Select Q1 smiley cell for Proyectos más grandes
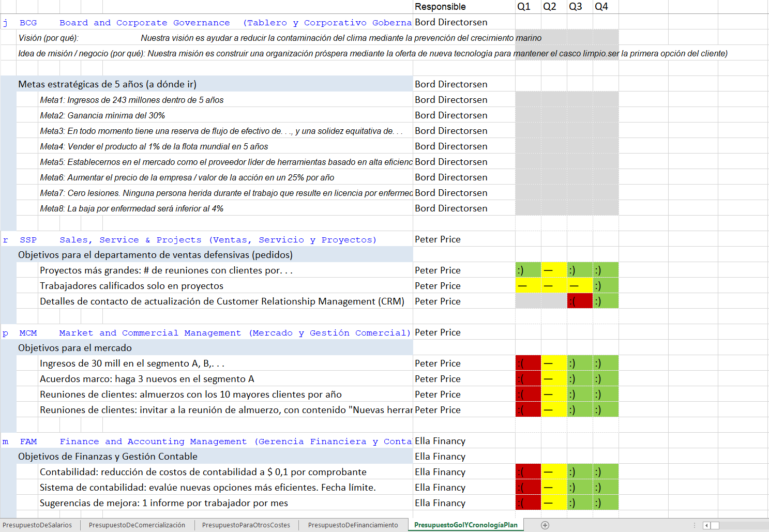 coord(527,270)
